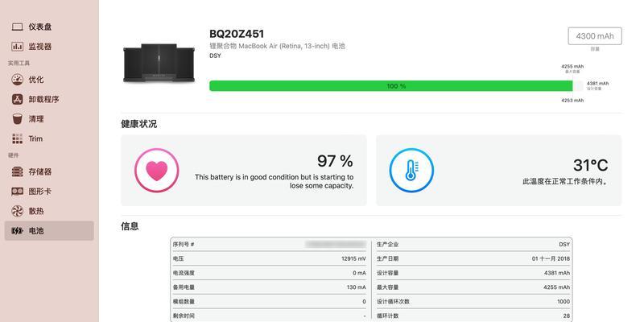Click the 97 % health card

tap(244, 171)
